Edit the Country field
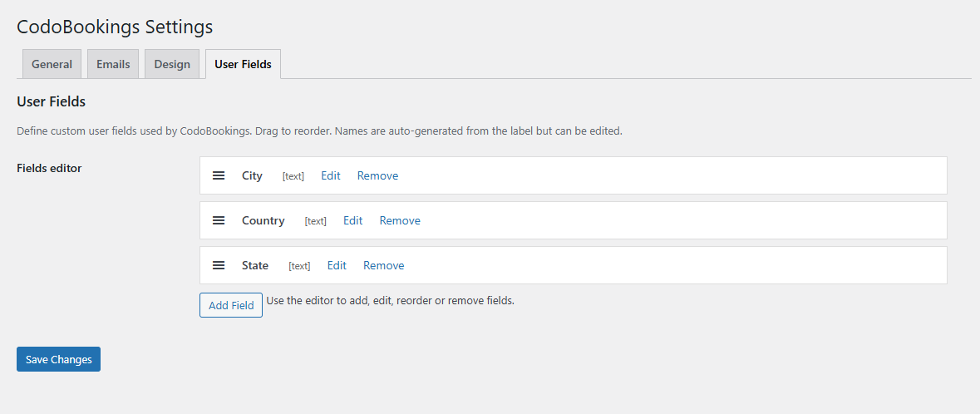Image resolution: width=980 pixels, height=414 pixels. click(353, 221)
